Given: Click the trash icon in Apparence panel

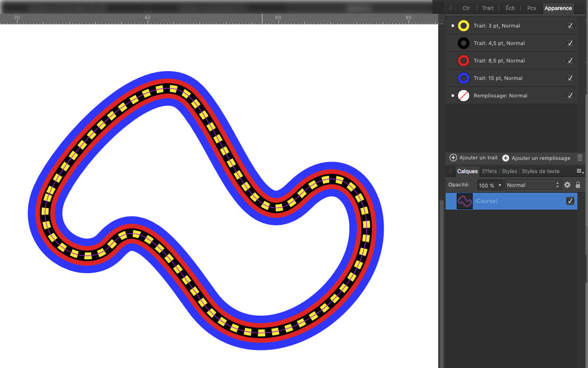Looking at the screenshot, I should click(580, 158).
